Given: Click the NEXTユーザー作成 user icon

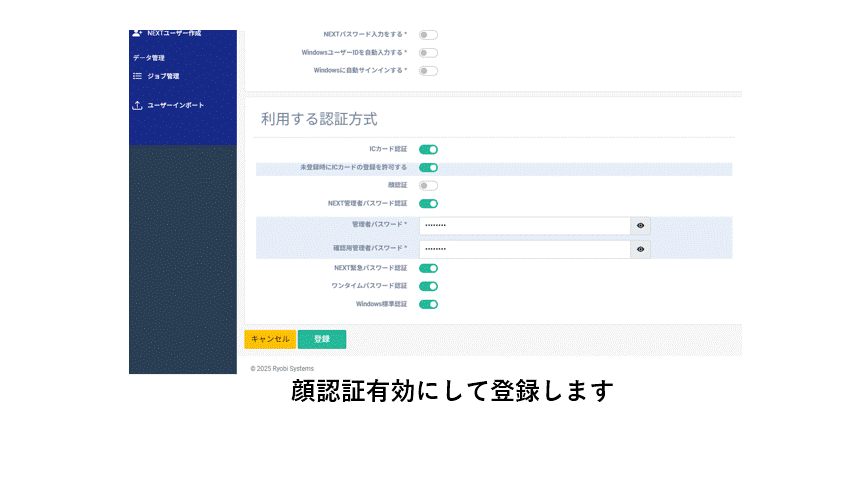Looking at the screenshot, I should 137,33.
